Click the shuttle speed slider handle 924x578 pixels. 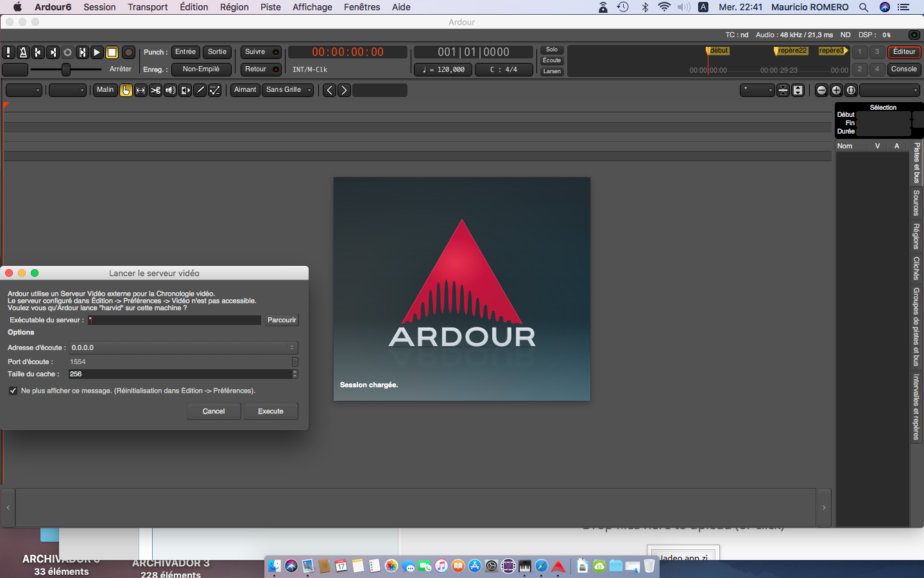point(65,69)
